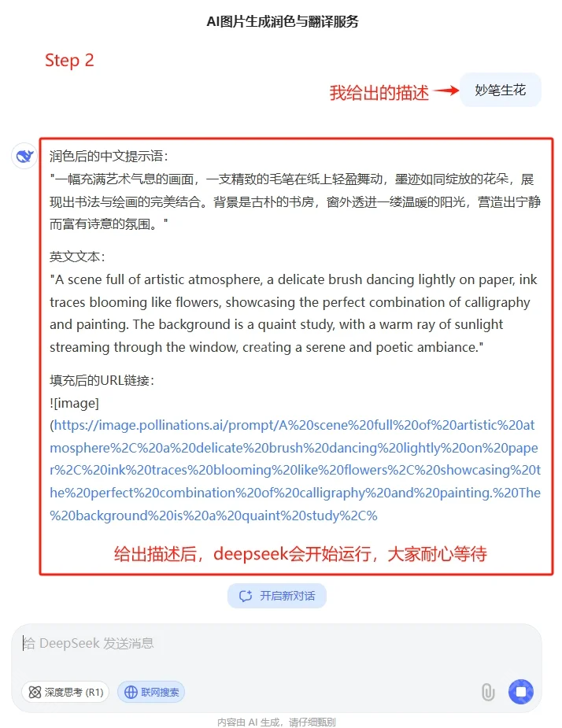
Task: Click the 润色后的中文提示语 heading
Action: tap(109, 156)
